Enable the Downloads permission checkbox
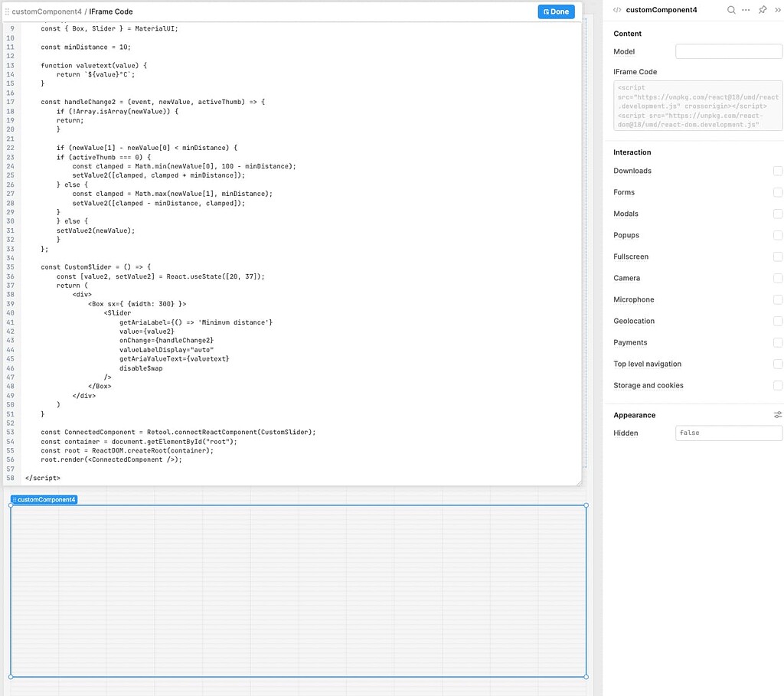Screen dimensions: 784x696 (x=778, y=171)
